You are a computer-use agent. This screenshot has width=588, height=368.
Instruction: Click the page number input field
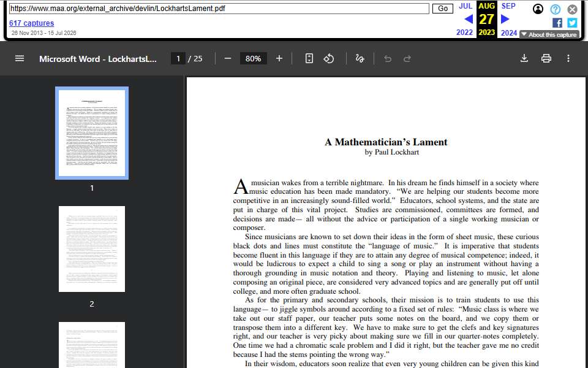[178, 59]
